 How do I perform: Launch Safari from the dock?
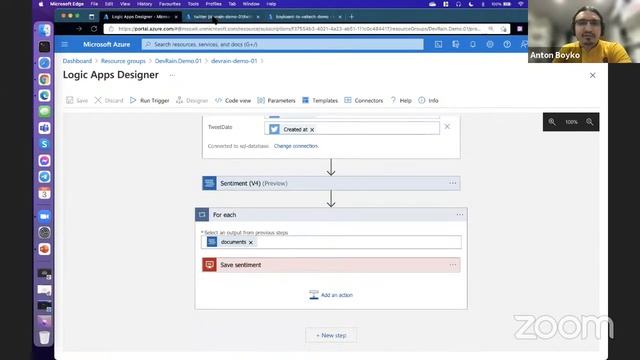point(44,63)
